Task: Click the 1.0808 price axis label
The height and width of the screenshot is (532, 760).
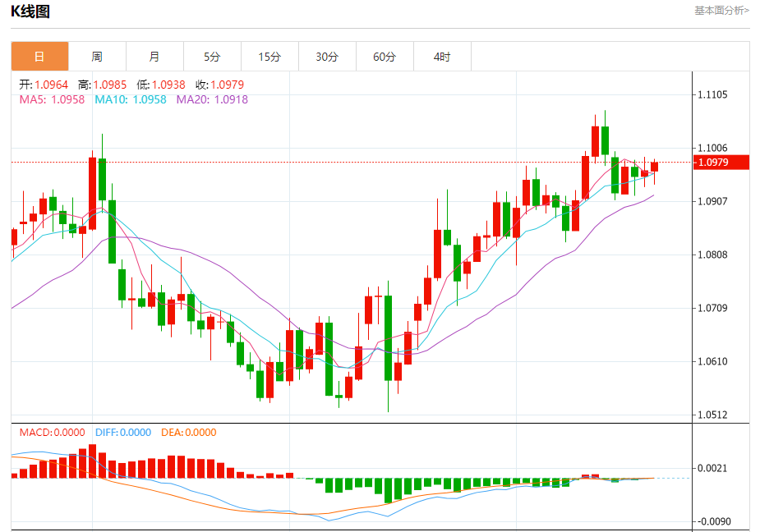Action: (712, 255)
